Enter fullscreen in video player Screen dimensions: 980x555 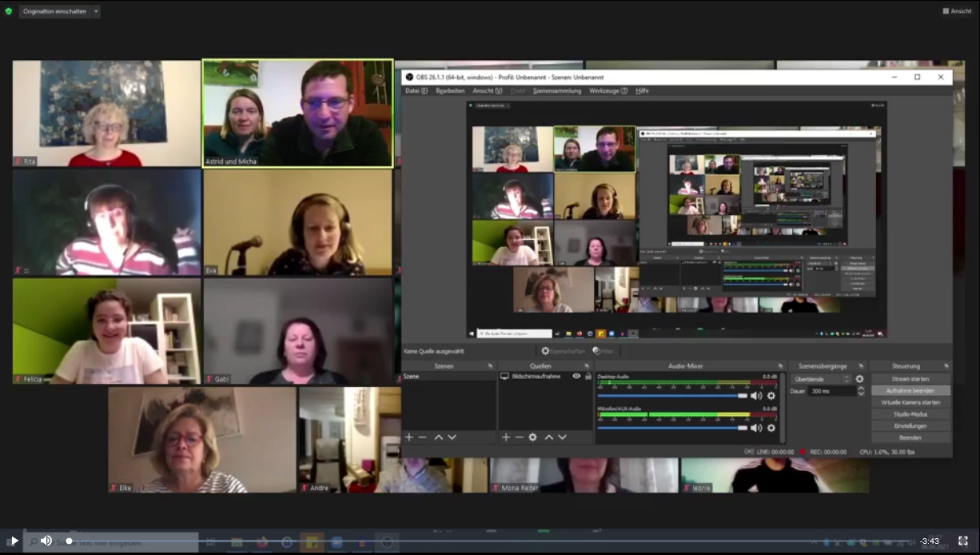963,541
